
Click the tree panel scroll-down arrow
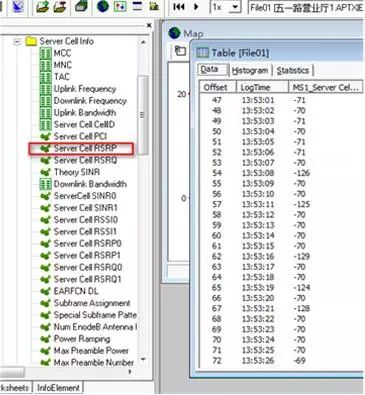point(143,359)
